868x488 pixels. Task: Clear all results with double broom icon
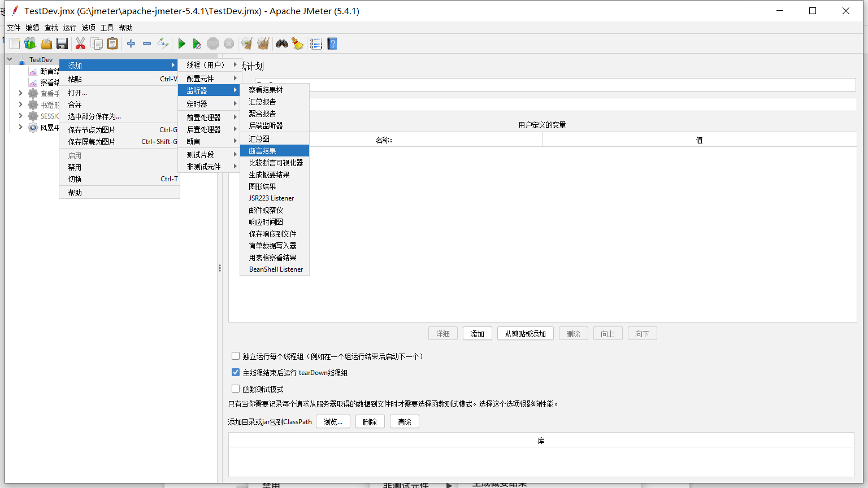[x=263, y=43]
